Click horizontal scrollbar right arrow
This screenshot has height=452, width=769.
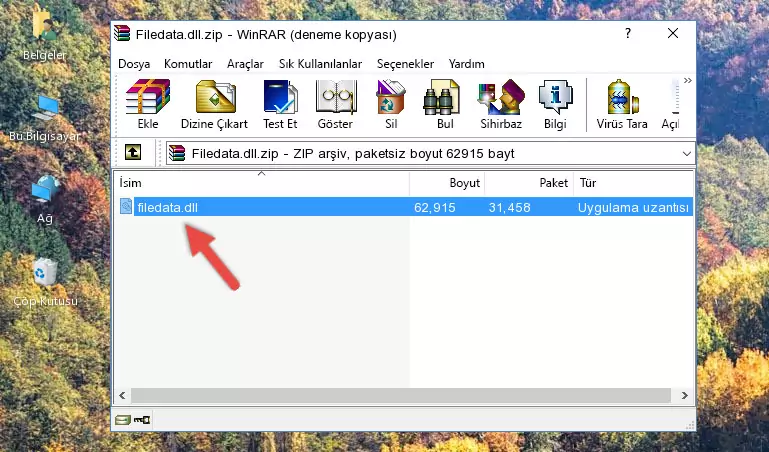[685, 395]
